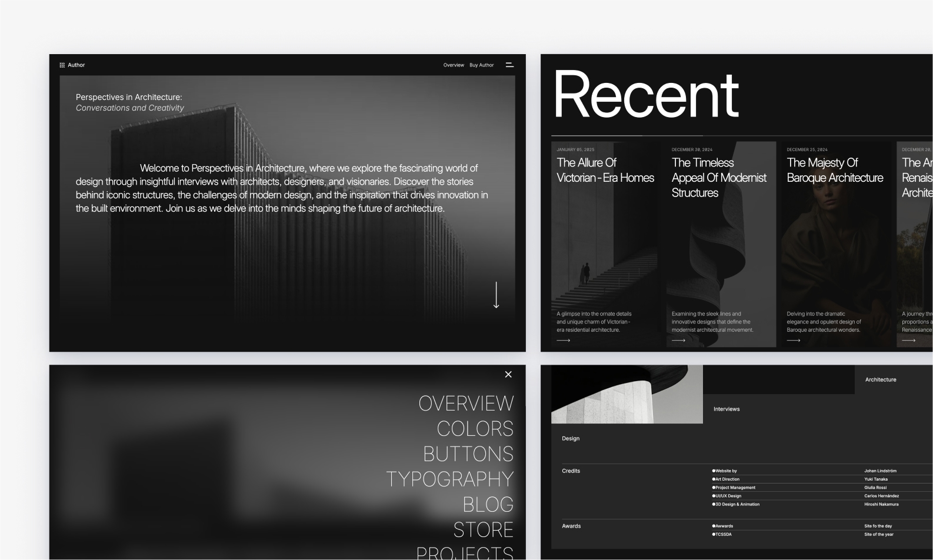Click arrow under Modernist Structures card
933x560 pixels.
pyautogui.click(x=678, y=340)
